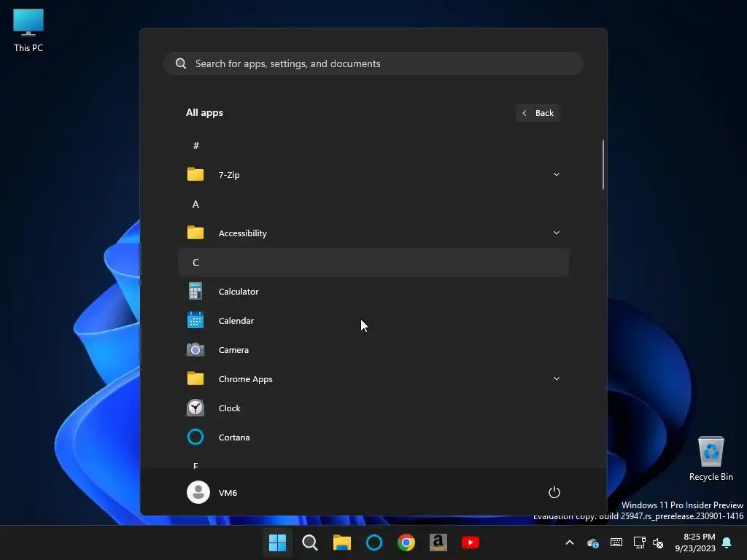This screenshot has height=560, width=747.
Task: Open File Explorer from taskbar
Action: (341, 542)
